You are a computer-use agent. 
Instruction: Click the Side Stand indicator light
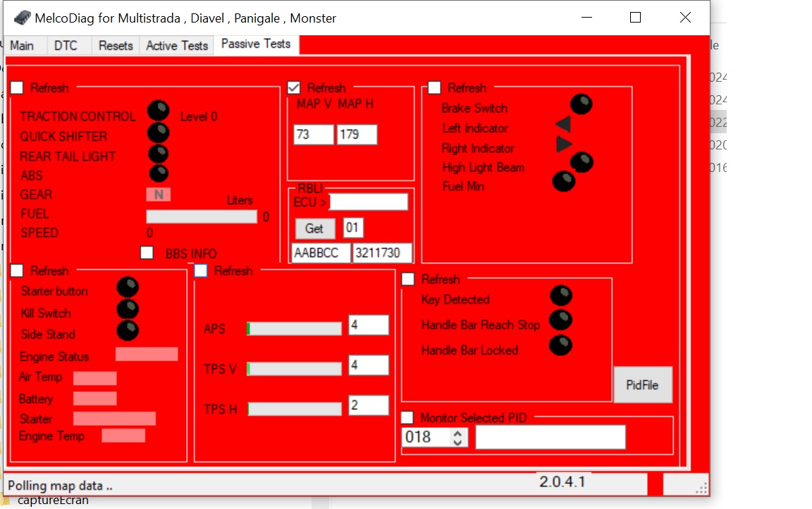128,331
